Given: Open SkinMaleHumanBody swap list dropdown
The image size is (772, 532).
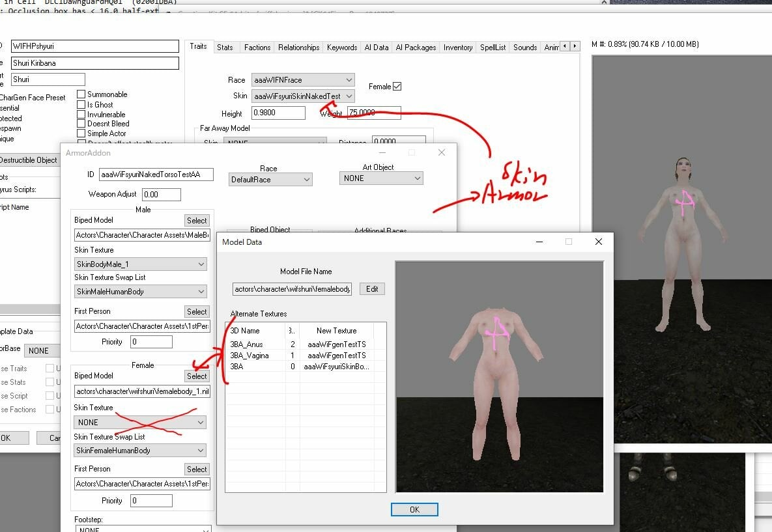Looking at the screenshot, I should (x=140, y=292).
